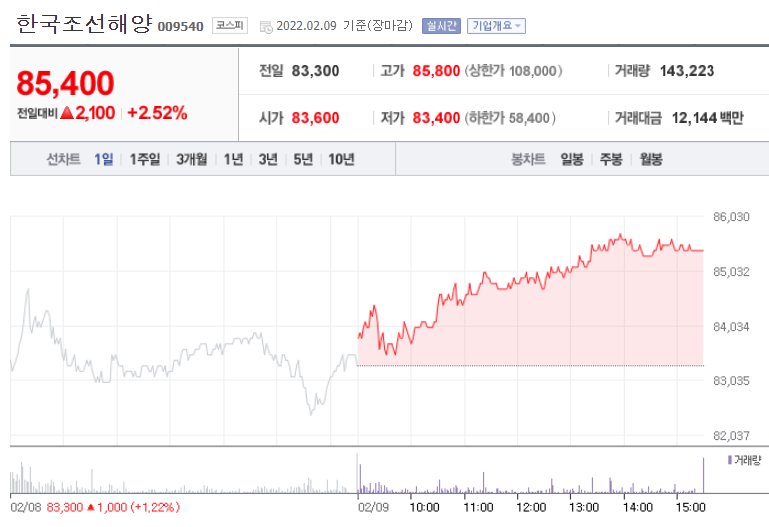Click the 2022.02.09 기준(장마감) date text
769x527 pixels.
click(x=344, y=25)
